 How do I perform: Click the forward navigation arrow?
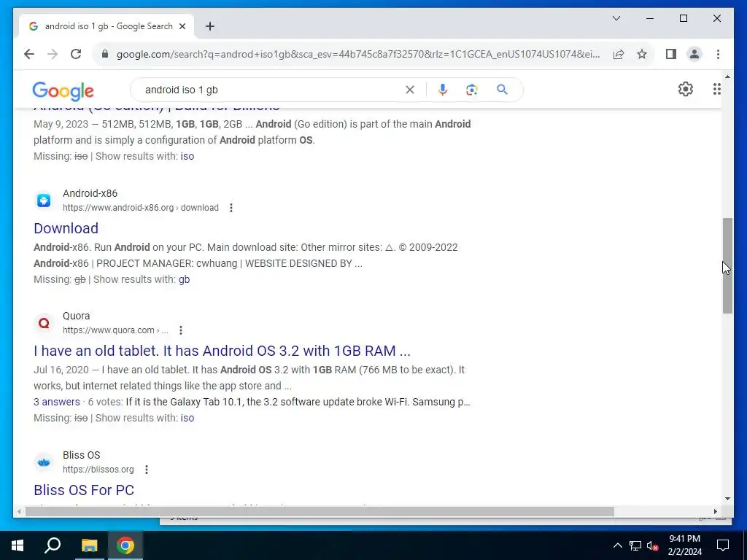(x=53, y=54)
